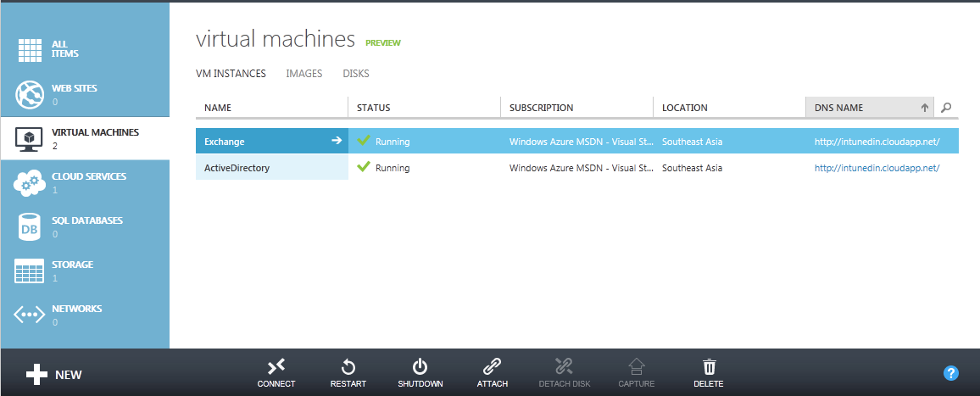Switch to the Images tab
The image size is (980, 396).
(x=304, y=74)
